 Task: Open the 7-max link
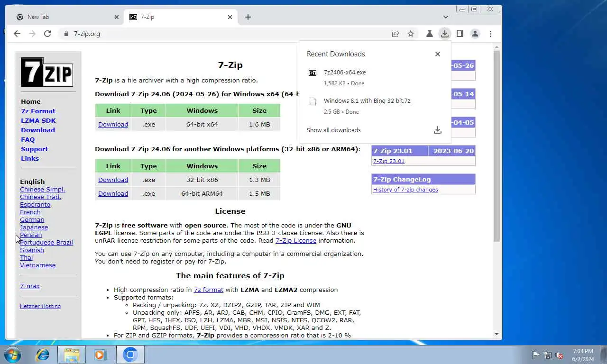click(x=30, y=286)
